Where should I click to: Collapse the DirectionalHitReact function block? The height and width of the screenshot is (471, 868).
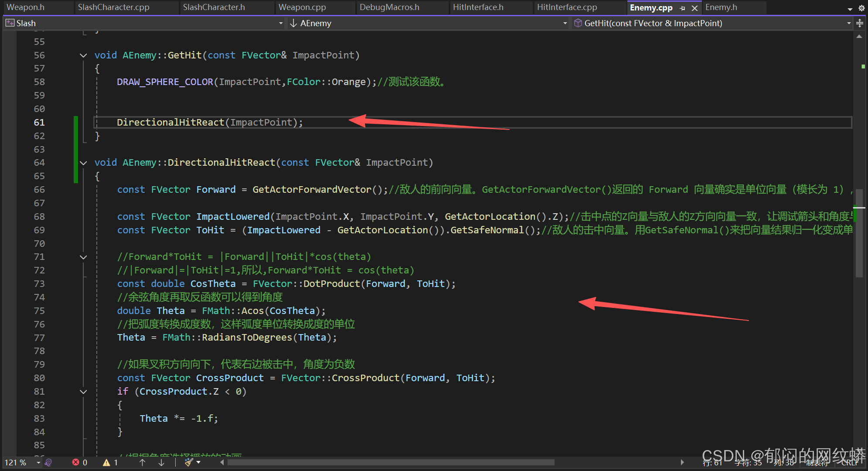83,163
